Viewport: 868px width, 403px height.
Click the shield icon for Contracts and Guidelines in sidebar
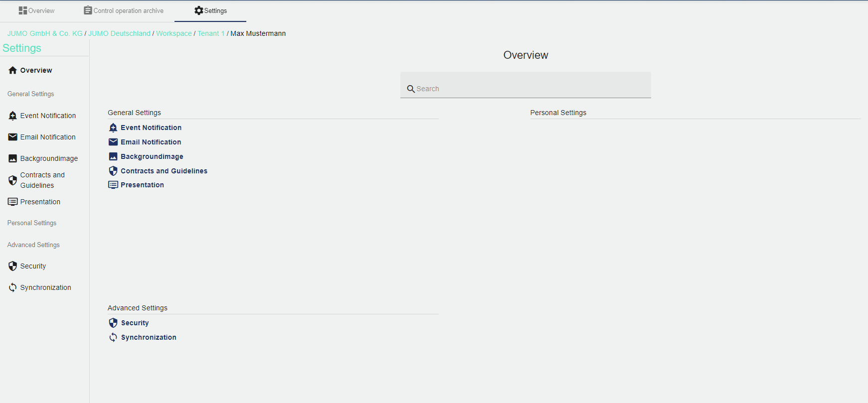13,180
